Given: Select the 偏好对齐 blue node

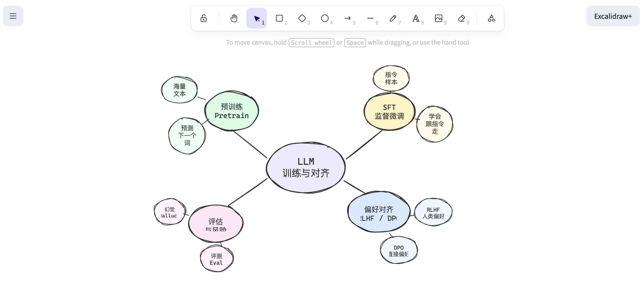Looking at the screenshot, I should click(379, 212).
